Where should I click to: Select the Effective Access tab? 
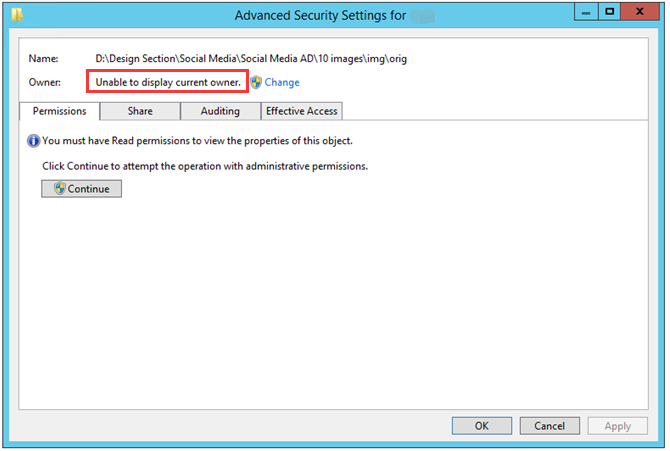click(302, 111)
